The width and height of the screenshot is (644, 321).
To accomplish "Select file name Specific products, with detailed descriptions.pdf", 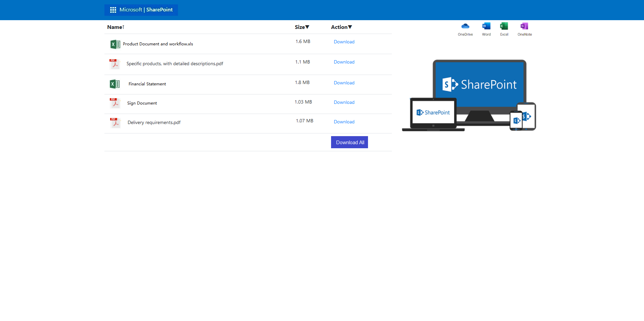I will pyautogui.click(x=175, y=64).
